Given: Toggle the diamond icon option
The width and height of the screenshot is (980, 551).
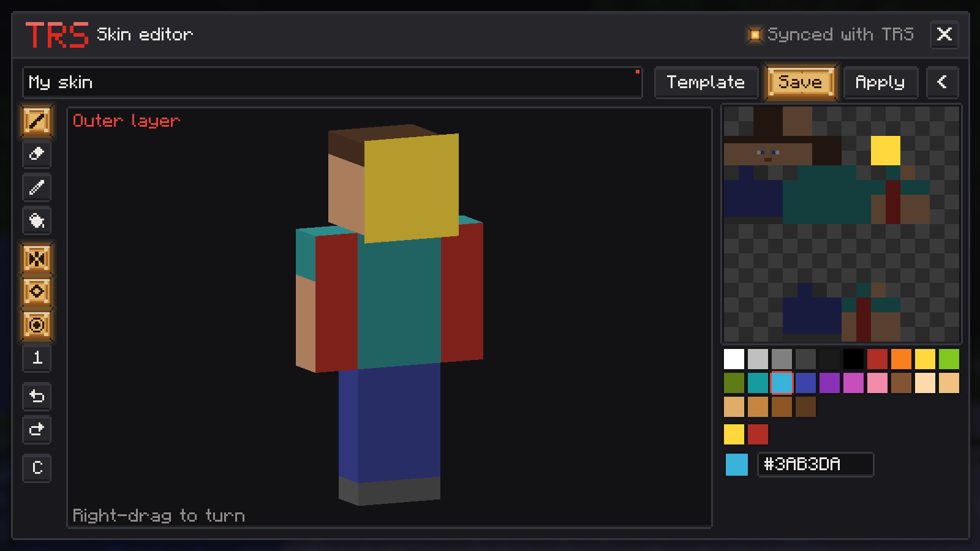Looking at the screenshot, I should pyautogui.click(x=37, y=291).
